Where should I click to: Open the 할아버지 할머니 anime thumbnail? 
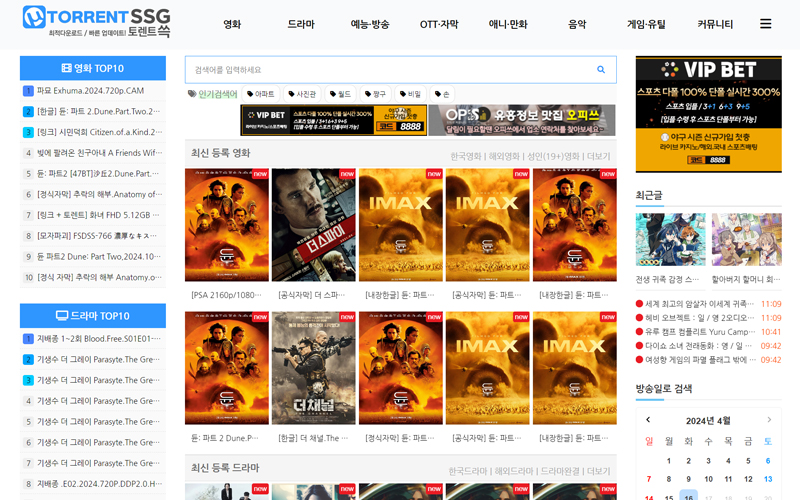746,239
